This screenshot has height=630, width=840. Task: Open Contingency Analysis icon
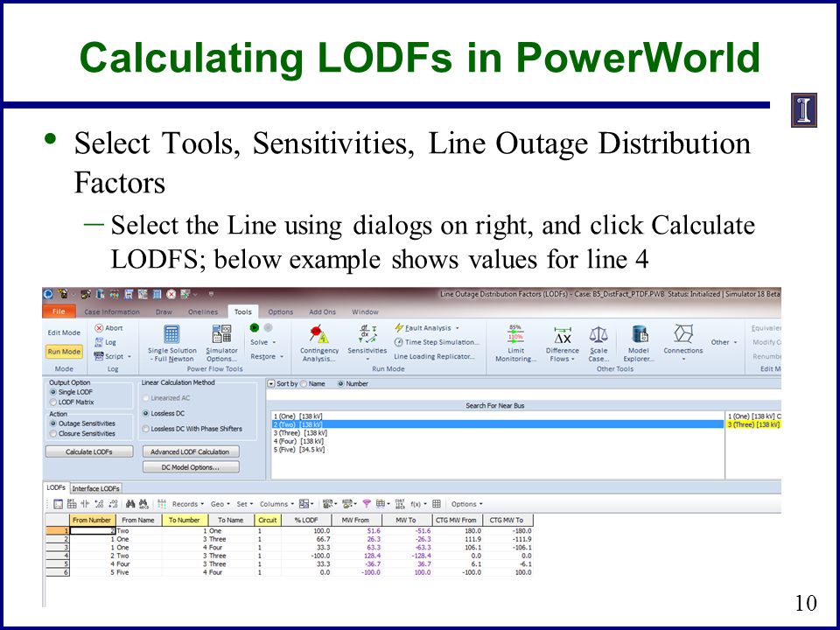coord(318,335)
